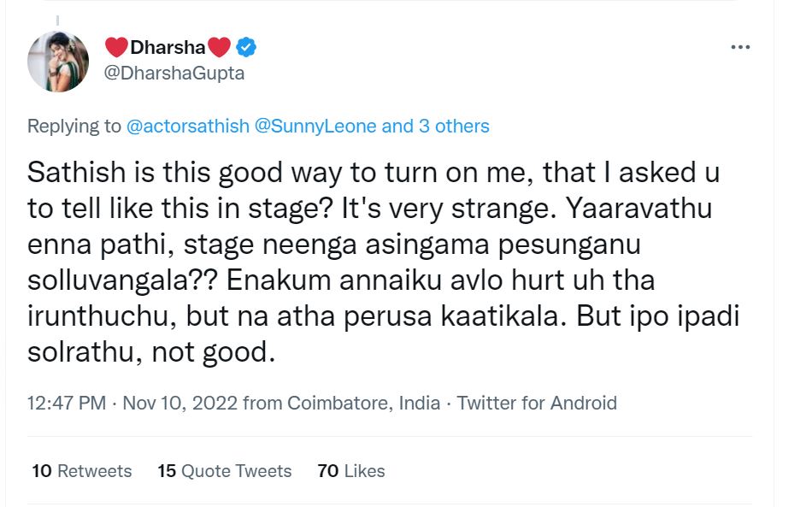
Task: Click the blue verified badge icon
Action: [x=246, y=47]
